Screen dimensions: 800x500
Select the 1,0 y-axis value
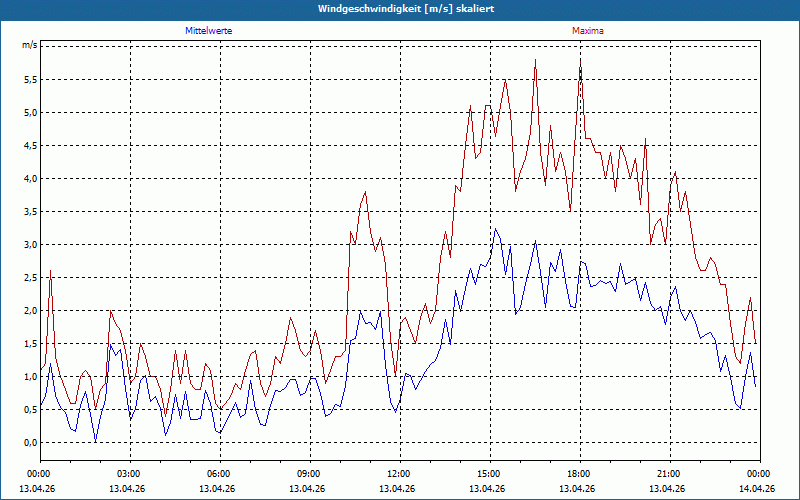point(31,377)
